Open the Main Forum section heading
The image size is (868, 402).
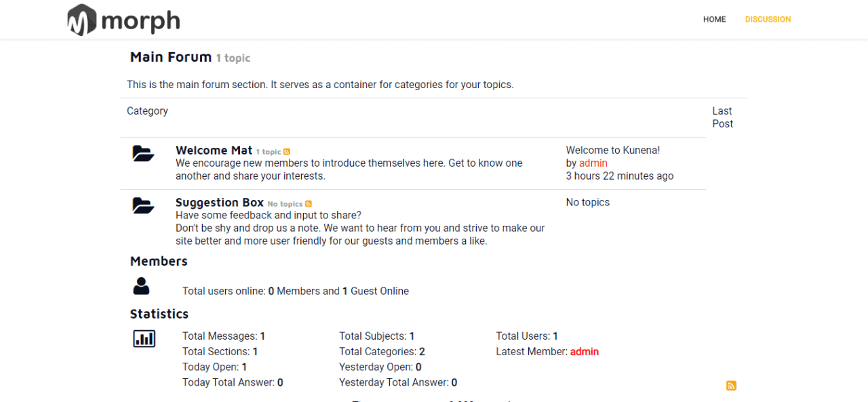click(x=171, y=57)
